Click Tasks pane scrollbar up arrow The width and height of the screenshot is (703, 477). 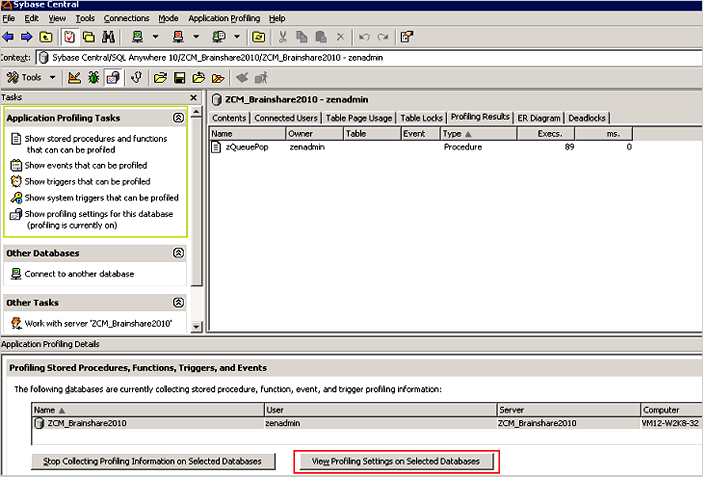point(196,111)
